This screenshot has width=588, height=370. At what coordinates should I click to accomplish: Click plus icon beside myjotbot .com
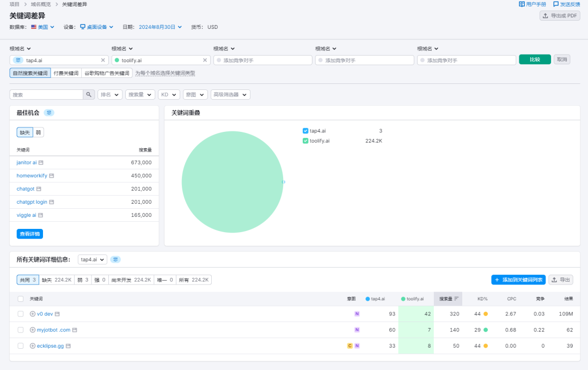tap(33, 330)
